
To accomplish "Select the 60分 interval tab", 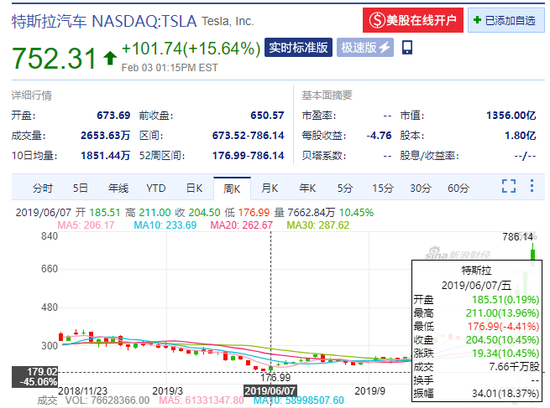I will coord(458,188).
